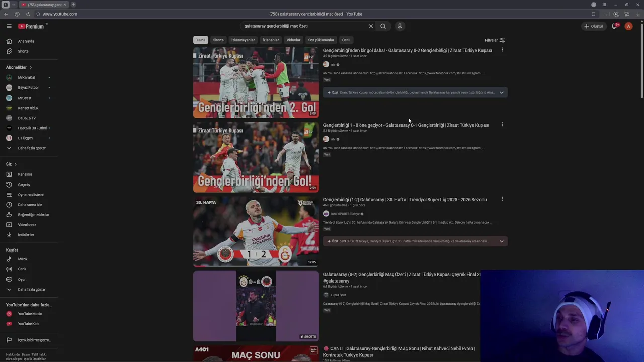Start voice search with the microphone
The image size is (644, 362).
pyautogui.click(x=400, y=26)
